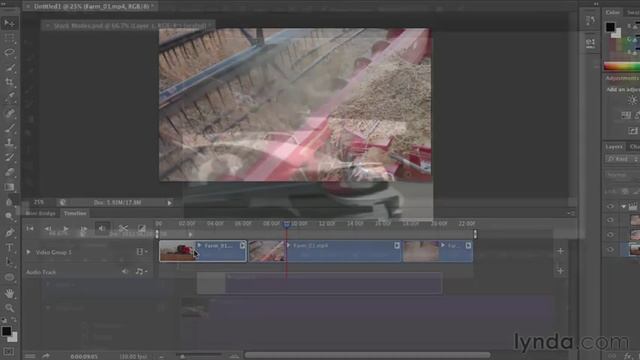The width and height of the screenshot is (640, 360).
Task: Select the Horizontal Type tool
Action: tap(9, 247)
